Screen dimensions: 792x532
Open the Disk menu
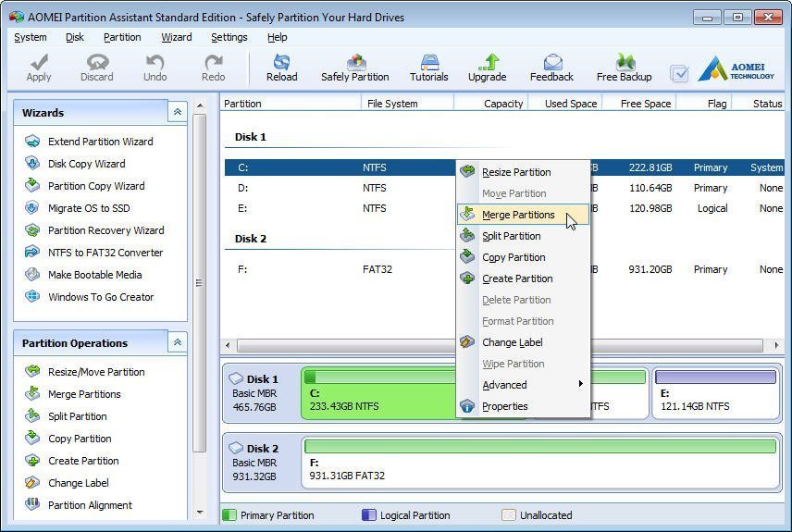[75, 37]
